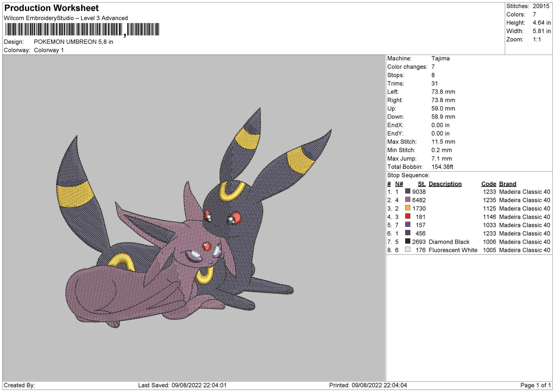Click the 'Brand' column header

pyautogui.click(x=508, y=184)
